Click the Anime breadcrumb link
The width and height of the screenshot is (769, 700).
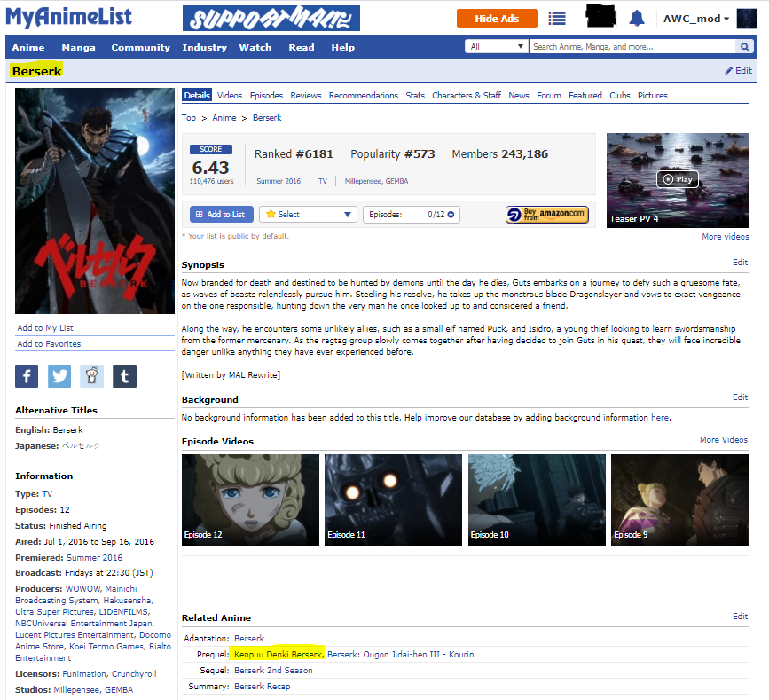(224, 118)
